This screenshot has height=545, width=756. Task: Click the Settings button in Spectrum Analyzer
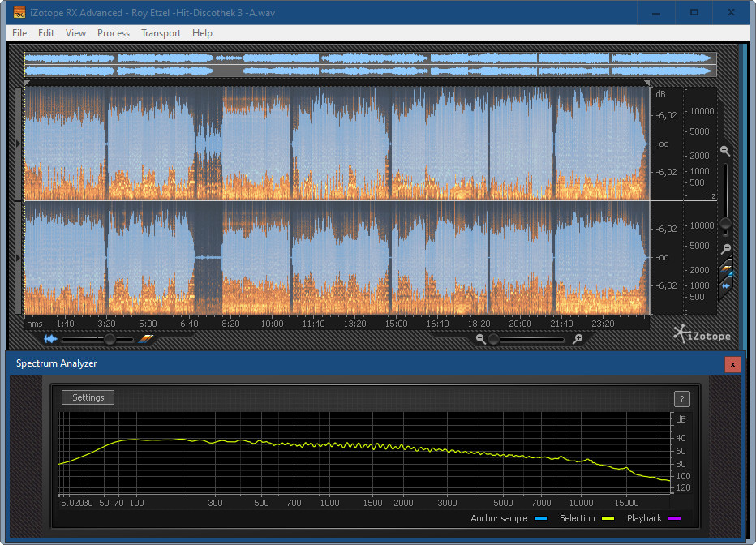coord(88,397)
